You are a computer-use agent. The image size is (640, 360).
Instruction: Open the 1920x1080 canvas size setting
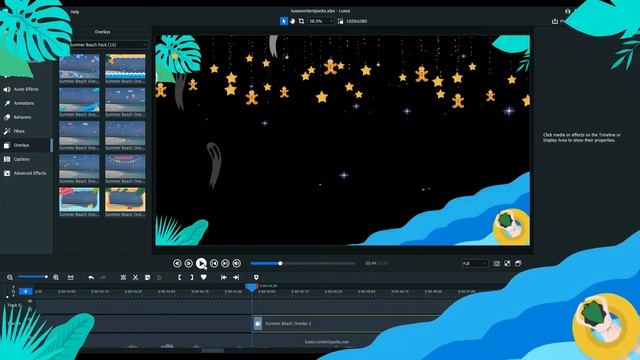353,21
